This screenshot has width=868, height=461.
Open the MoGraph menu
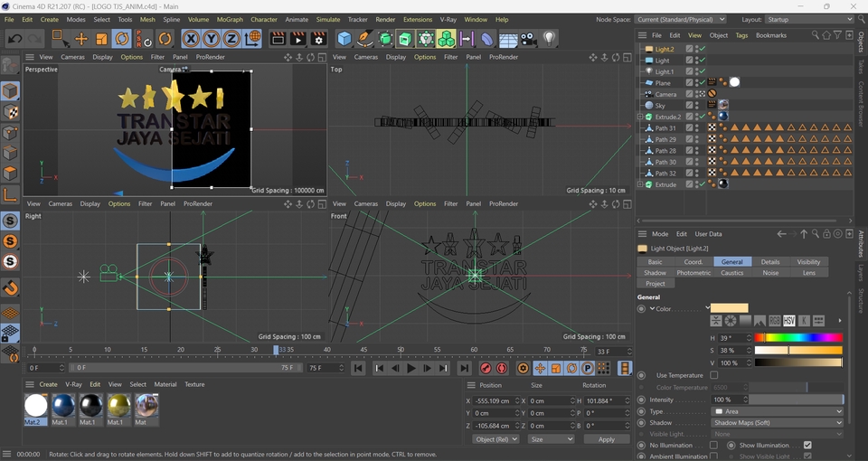pos(230,19)
